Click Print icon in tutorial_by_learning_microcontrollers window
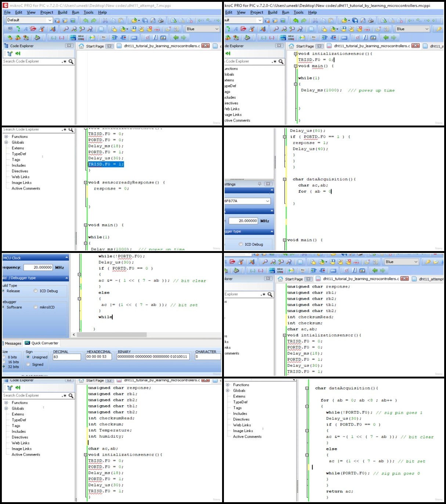446x504 pixels. pyautogui.click(x=371, y=20)
